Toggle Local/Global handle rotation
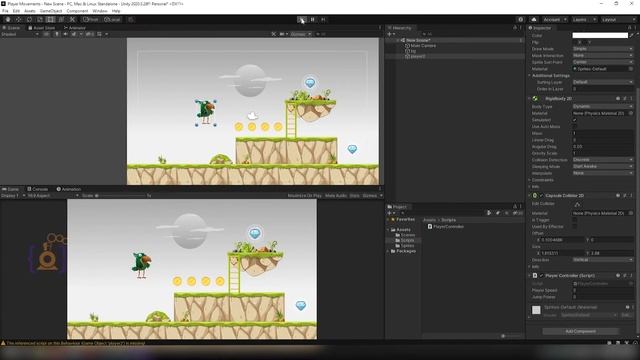 click(112, 20)
